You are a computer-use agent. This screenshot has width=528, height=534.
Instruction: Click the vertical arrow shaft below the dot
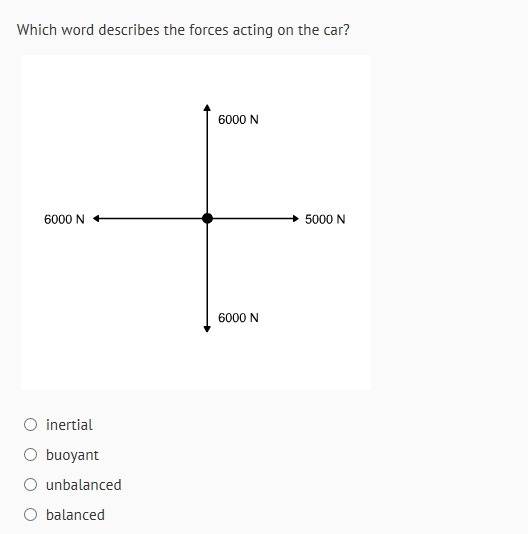(x=207, y=275)
